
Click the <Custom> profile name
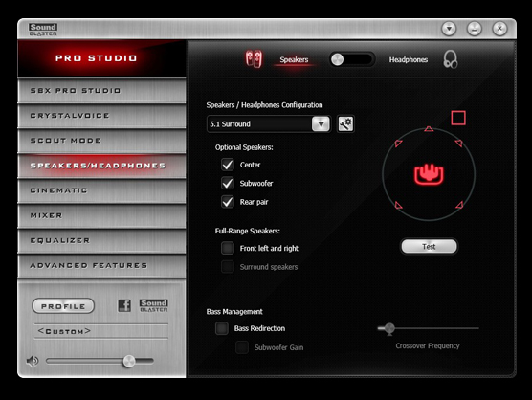[x=64, y=331]
